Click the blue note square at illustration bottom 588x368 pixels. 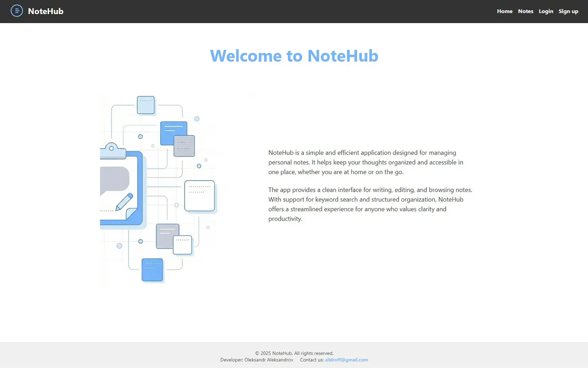click(x=152, y=270)
